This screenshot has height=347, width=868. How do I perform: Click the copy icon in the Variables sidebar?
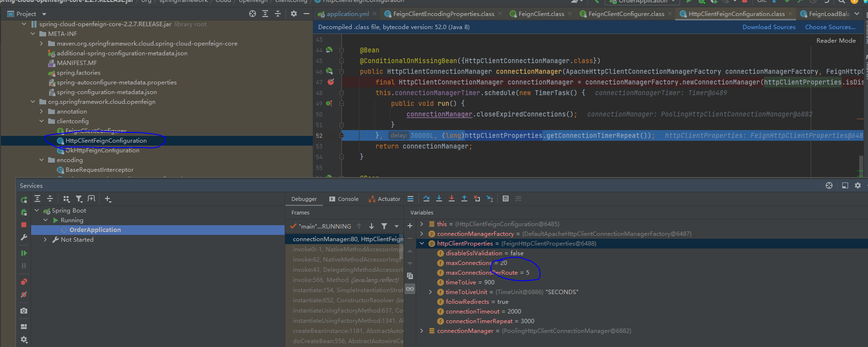click(x=410, y=276)
